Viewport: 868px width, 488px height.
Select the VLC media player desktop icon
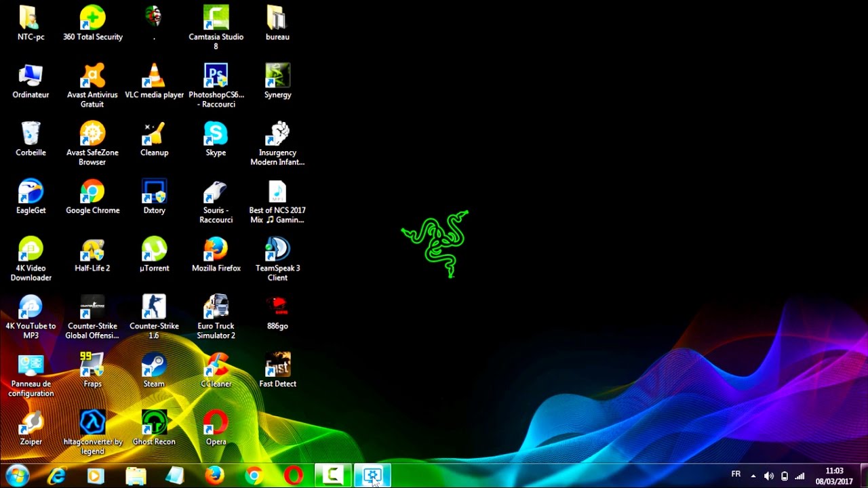point(154,81)
